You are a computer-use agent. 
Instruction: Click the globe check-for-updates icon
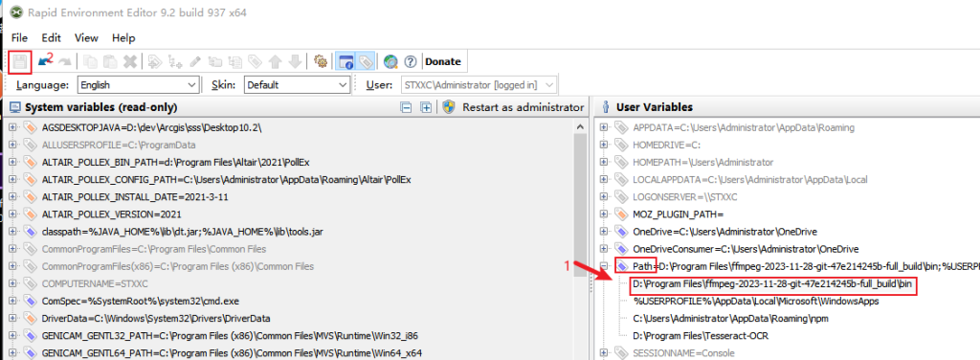pyautogui.click(x=391, y=61)
